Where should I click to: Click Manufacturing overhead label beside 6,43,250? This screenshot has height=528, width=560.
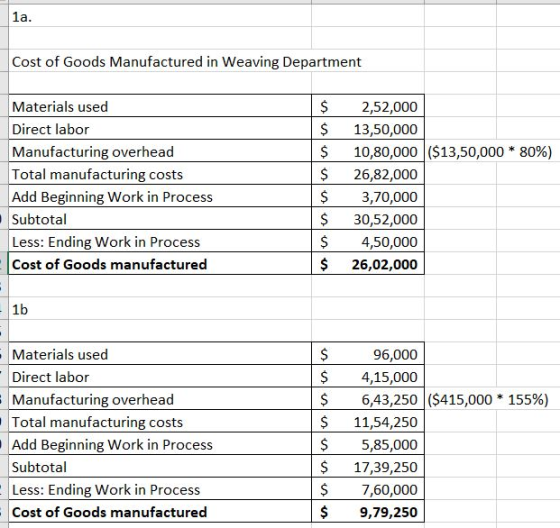(x=93, y=399)
